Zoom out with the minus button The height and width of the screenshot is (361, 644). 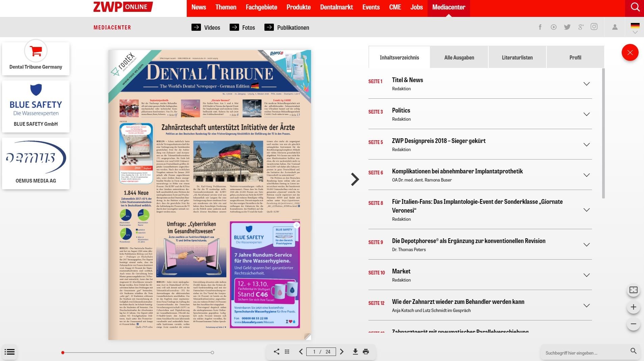[x=633, y=324]
